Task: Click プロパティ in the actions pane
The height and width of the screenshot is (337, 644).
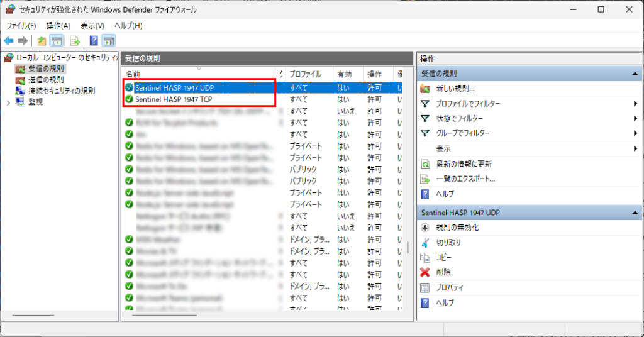Action: pyautogui.click(x=450, y=288)
